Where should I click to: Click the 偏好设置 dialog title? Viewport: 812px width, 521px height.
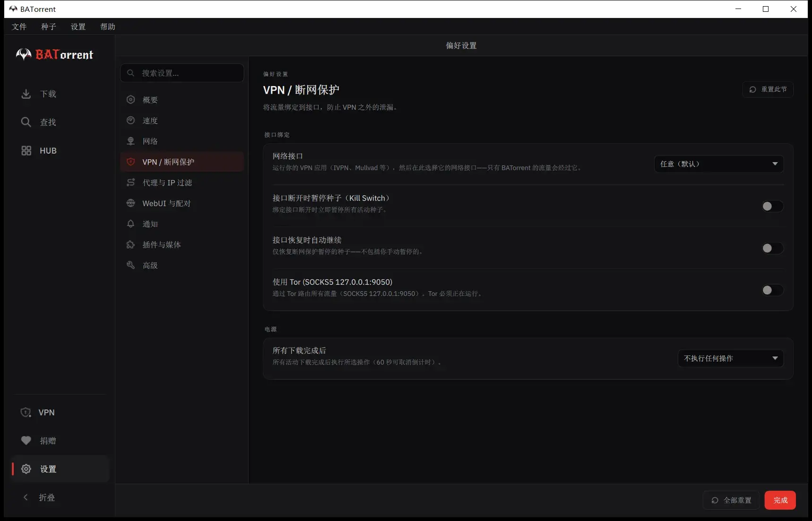coord(461,45)
